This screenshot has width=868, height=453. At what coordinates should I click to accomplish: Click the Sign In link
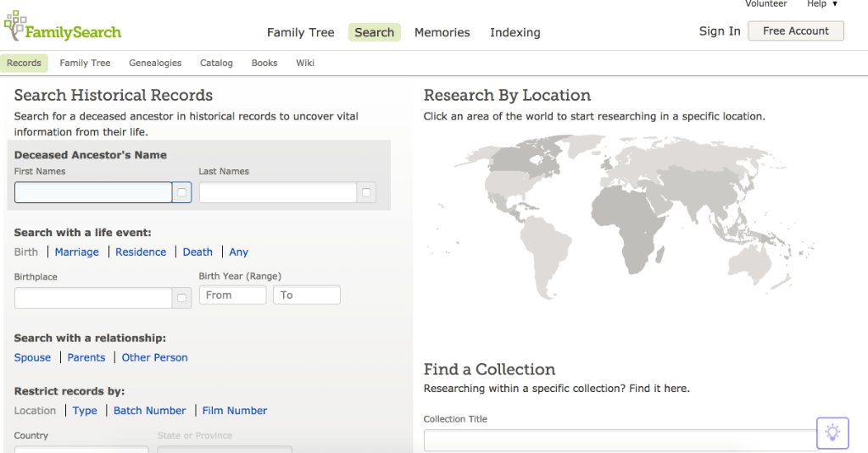[x=720, y=31]
